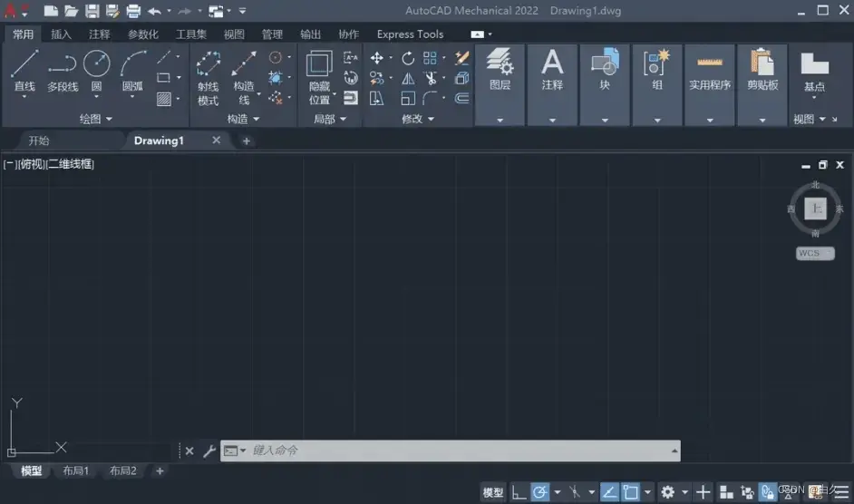854x504 pixels.
Task: Toggle 模型 model space button in status bar
Action: coord(493,492)
